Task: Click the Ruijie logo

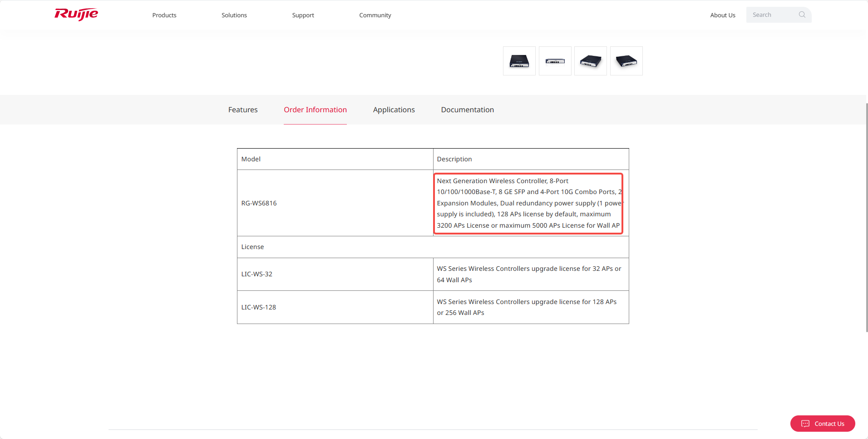Action: click(76, 15)
